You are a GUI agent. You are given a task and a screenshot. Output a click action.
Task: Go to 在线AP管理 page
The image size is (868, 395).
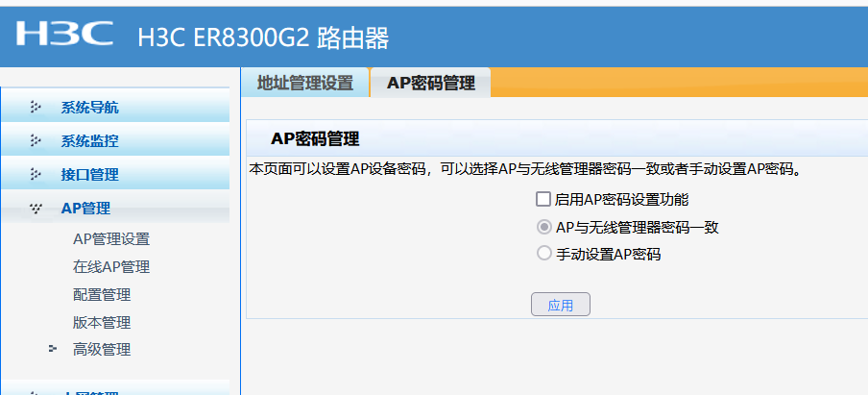click(111, 267)
